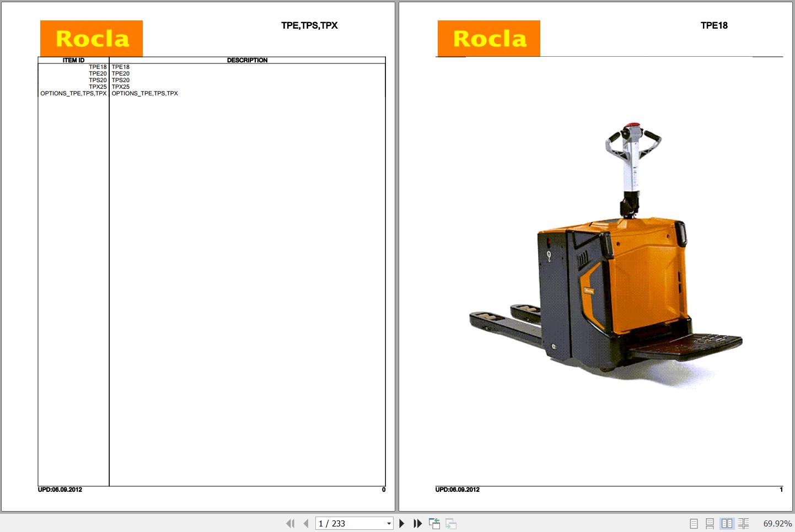
Task: Go to the previous page
Action: tap(306, 523)
